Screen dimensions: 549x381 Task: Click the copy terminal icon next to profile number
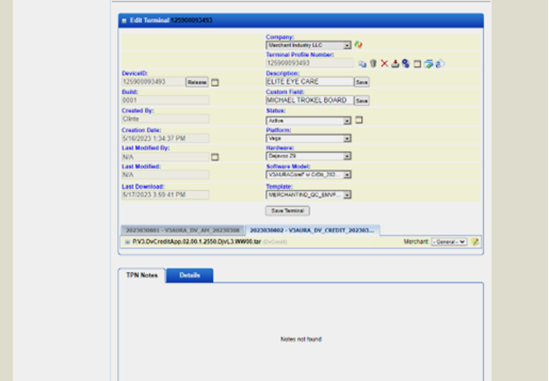point(362,64)
